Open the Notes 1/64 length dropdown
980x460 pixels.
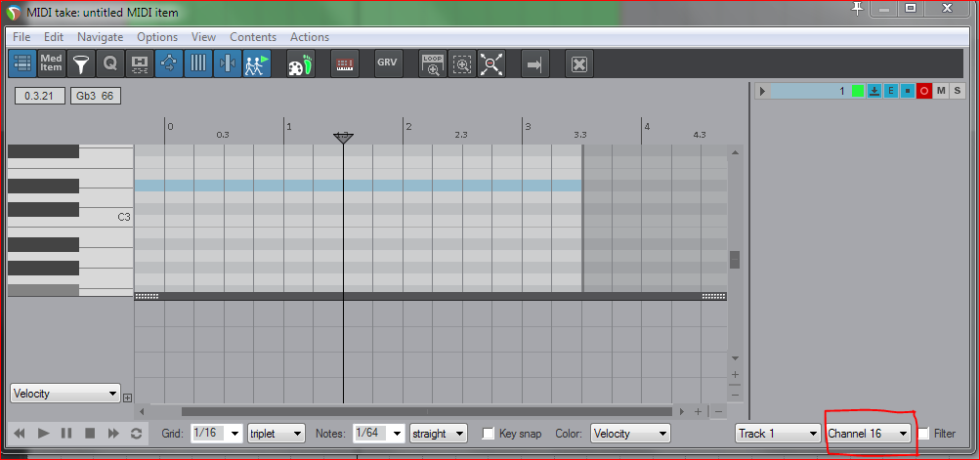coord(378,433)
